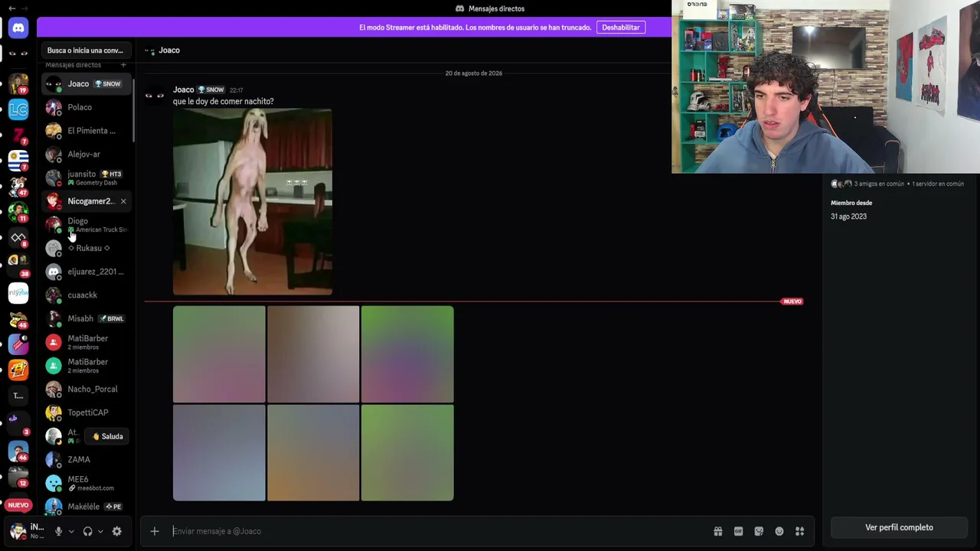This screenshot has height=551, width=980.
Task: Open Diogo direct message
Action: (x=87, y=224)
